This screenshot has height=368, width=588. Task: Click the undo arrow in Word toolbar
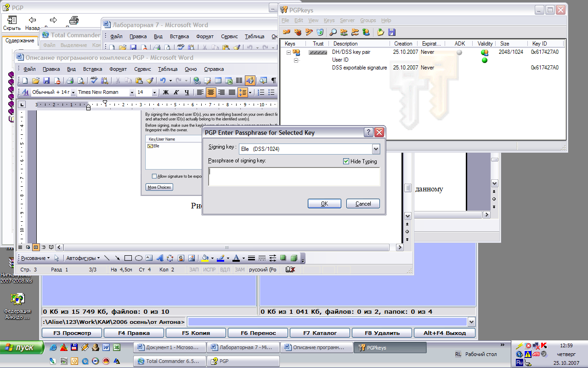(x=163, y=80)
